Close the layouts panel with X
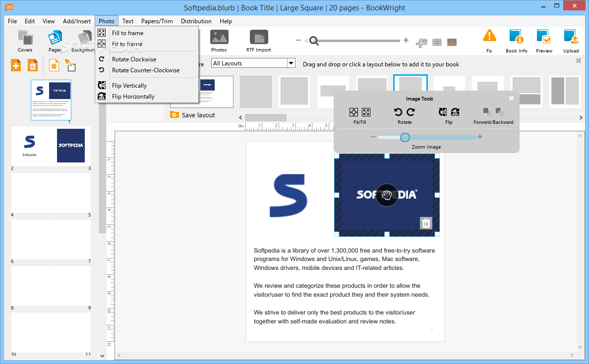The image size is (589, 364). click(x=579, y=60)
